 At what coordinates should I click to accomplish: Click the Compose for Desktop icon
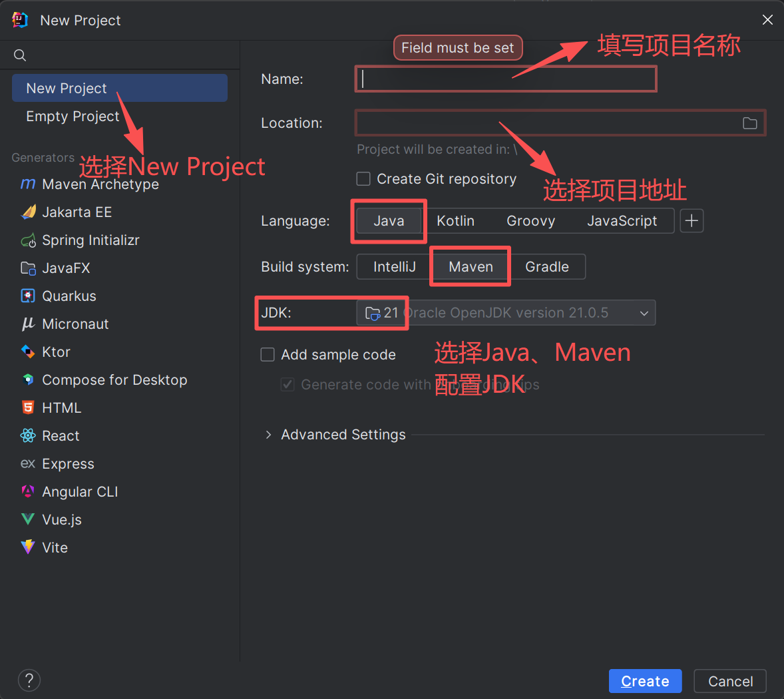(28, 380)
